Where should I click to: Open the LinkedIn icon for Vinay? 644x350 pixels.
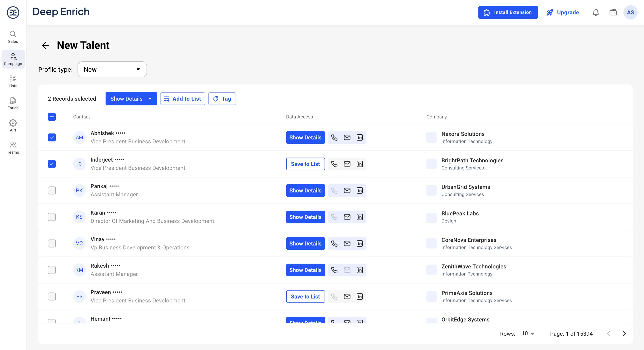point(360,243)
